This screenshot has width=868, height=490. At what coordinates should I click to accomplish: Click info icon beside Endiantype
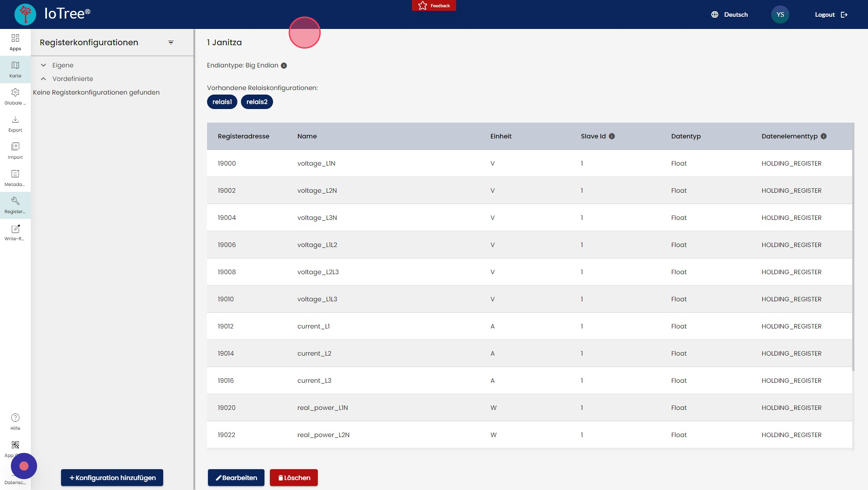pyautogui.click(x=284, y=66)
